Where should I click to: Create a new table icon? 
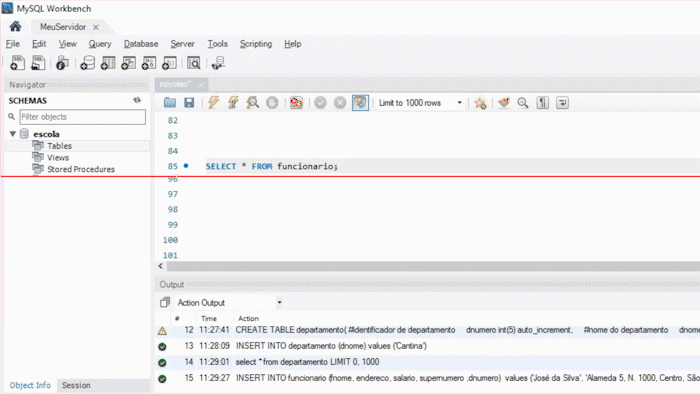click(x=108, y=63)
